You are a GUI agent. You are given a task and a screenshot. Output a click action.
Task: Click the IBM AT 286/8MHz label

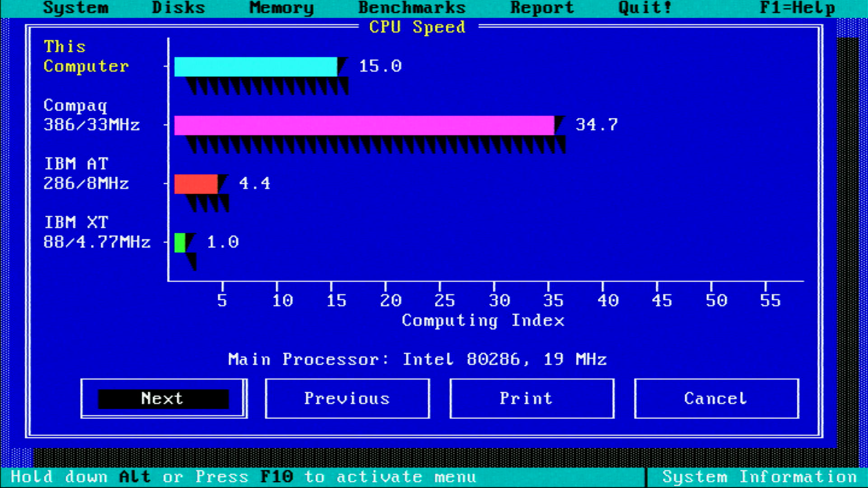pos(86,174)
